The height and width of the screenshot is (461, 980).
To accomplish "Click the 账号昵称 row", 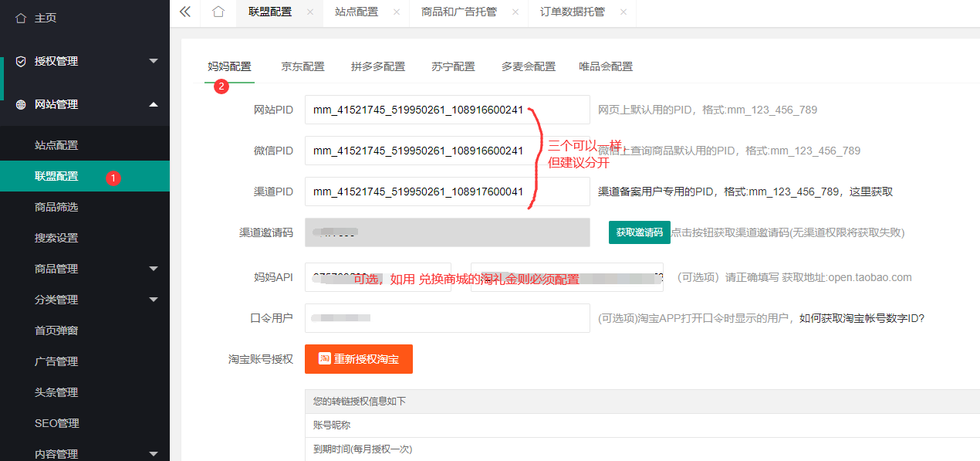I will [x=643, y=425].
